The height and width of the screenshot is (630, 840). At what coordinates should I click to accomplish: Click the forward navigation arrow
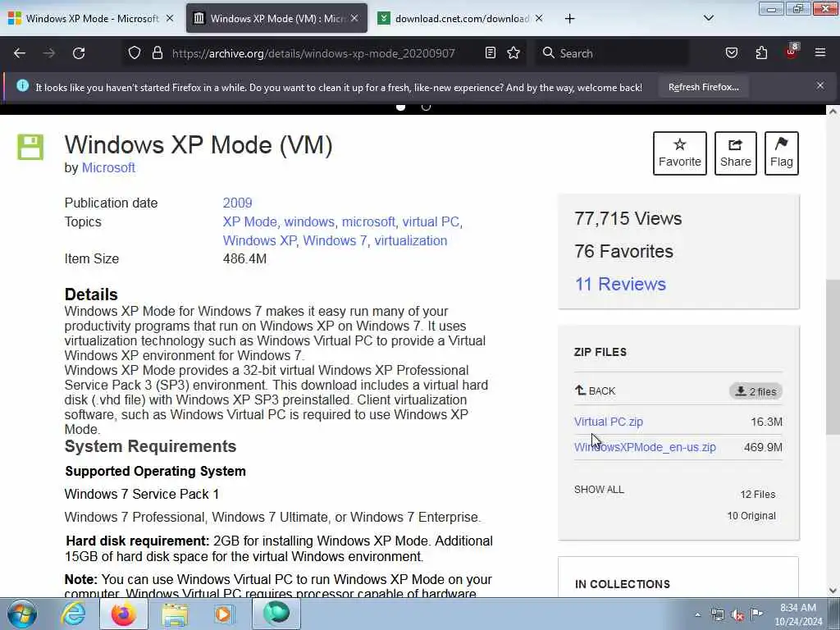coord(49,53)
